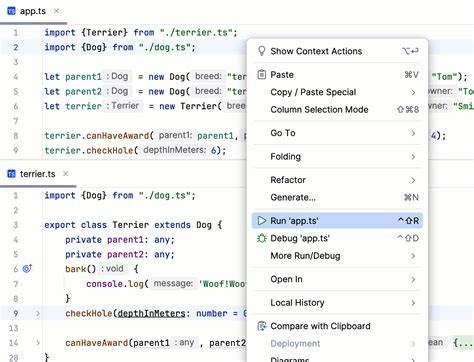Expand folded checkHole method on line 9
The image size is (474, 362).
(38, 313)
